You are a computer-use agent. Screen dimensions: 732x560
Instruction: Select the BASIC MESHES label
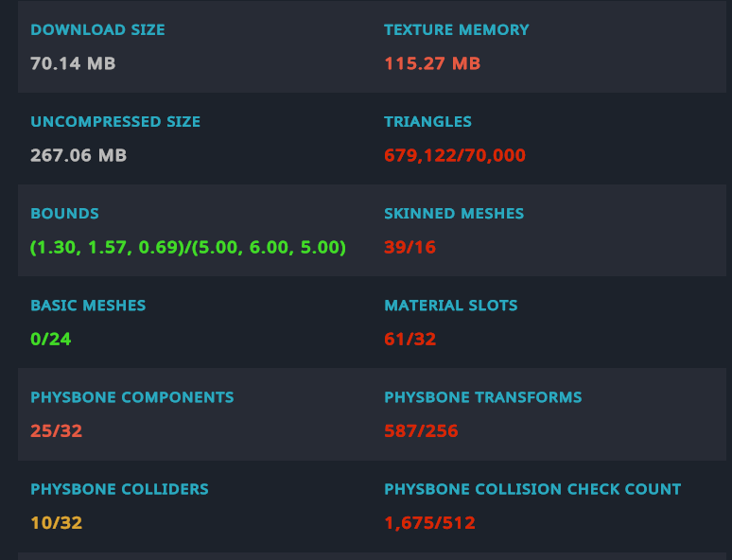point(88,306)
